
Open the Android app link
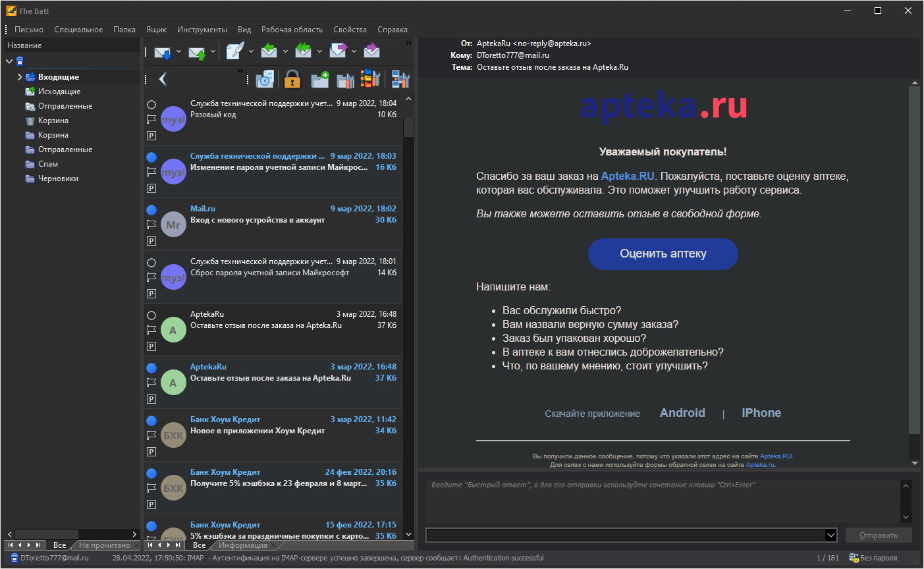(682, 413)
